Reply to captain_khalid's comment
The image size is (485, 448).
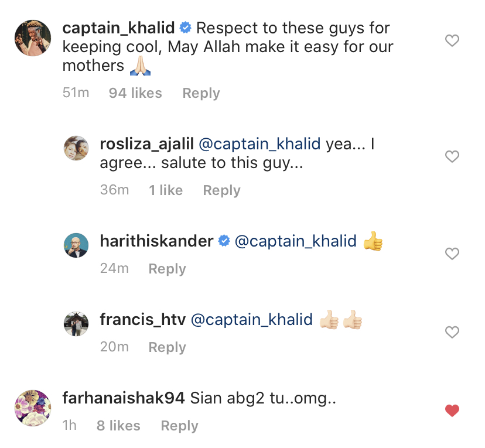click(201, 93)
